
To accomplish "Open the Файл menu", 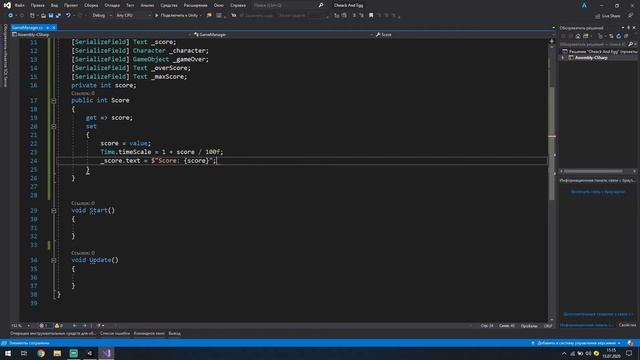I will [20, 5].
